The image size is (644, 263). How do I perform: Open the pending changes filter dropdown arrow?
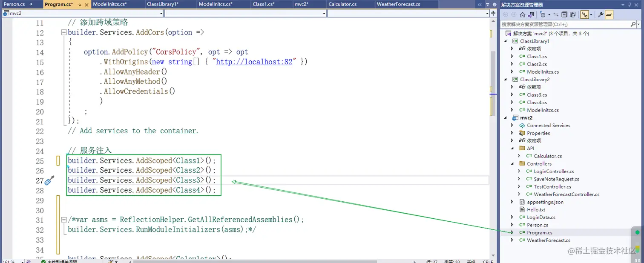coord(549,14)
